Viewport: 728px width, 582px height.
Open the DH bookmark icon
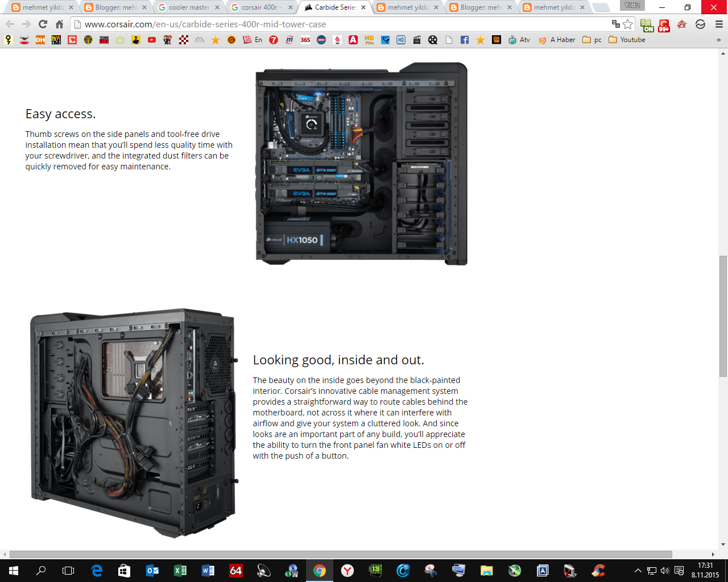pos(40,40)
